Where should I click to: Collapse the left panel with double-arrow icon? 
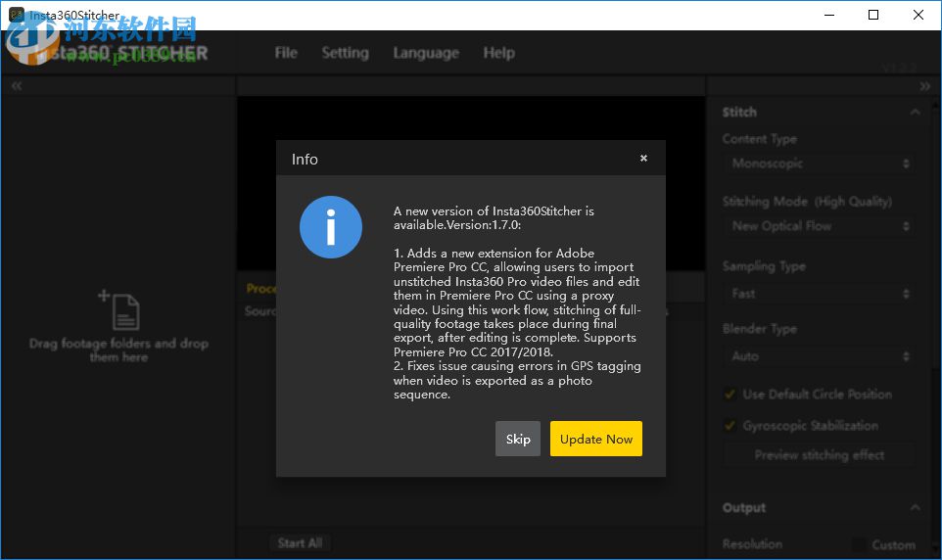point(17,86)
